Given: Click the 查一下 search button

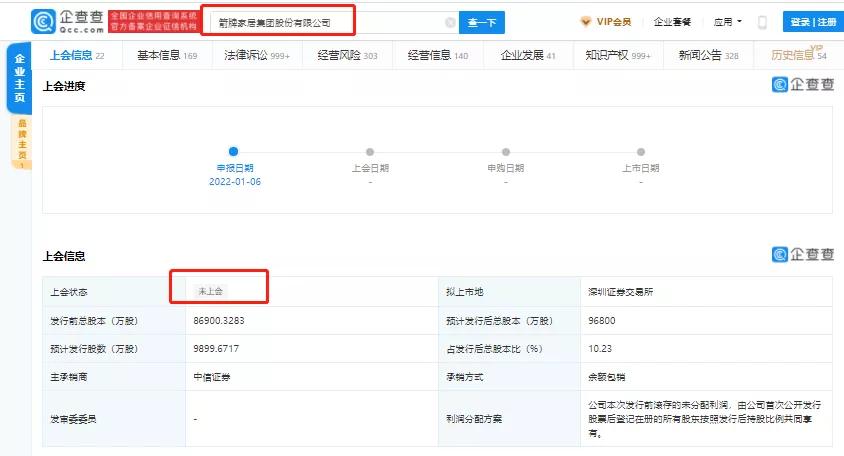Looking at the screenshot, I should [x=482, y=22].
